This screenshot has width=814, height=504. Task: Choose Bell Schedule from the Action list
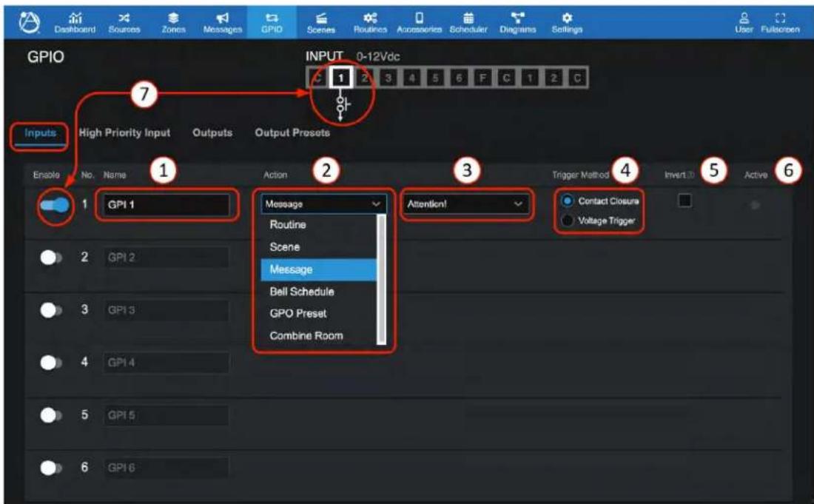click(319, 291)
